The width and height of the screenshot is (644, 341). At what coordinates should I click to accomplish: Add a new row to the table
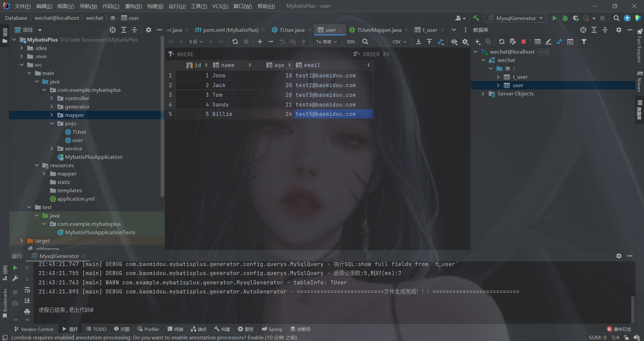coord(260,42)
